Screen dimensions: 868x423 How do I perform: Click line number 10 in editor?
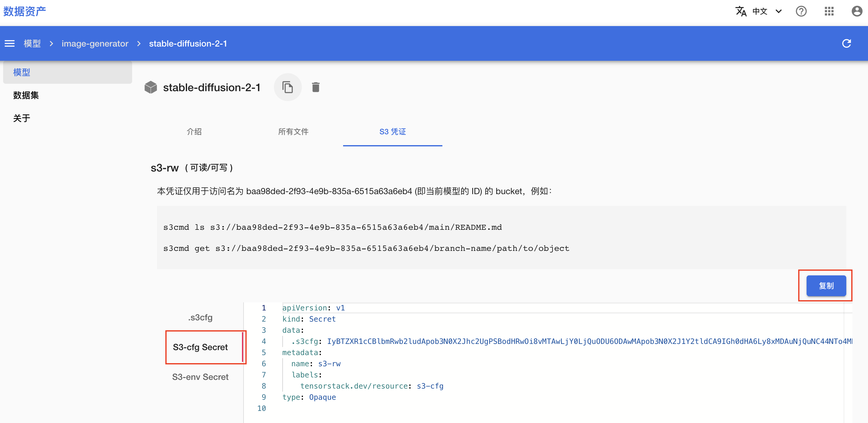[x=262, y=408]
